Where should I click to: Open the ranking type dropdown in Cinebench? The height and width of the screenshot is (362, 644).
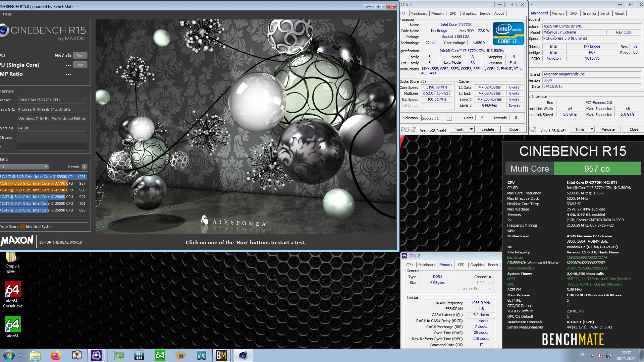pyautogui.click(x=24, y=167)
